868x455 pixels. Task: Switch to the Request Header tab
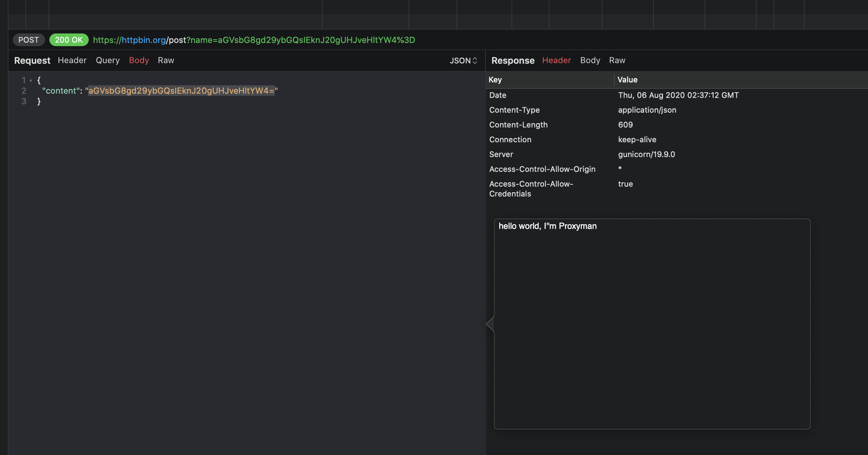72,60
